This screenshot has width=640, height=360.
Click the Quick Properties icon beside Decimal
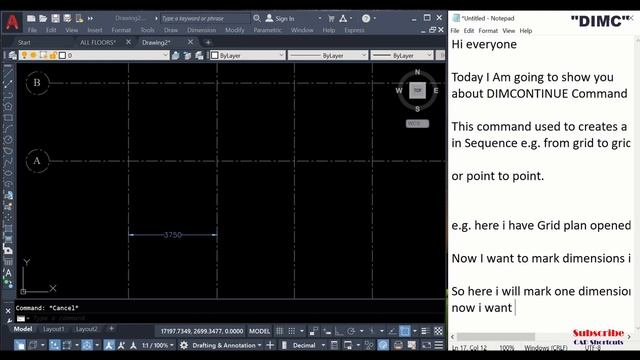334,345
